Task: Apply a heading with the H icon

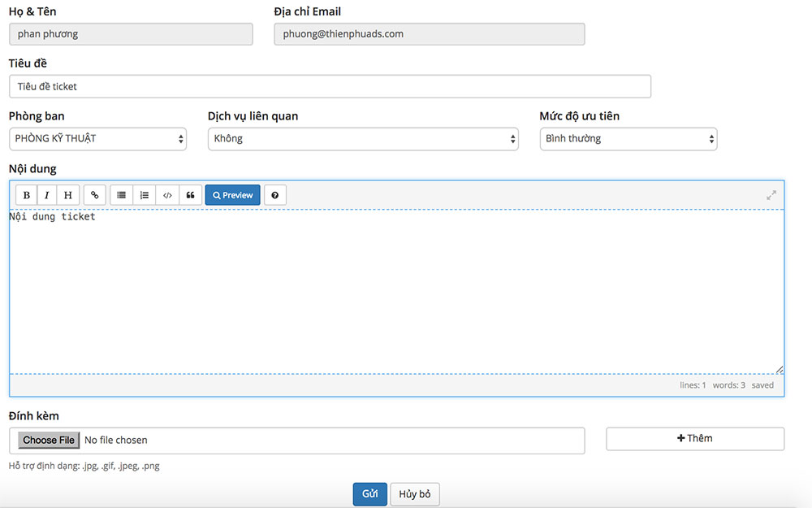Action: [67, 194]
